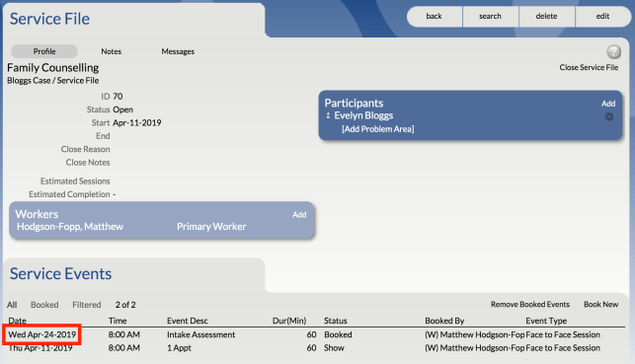This screenshot has height=364, width=635.
Task: Book a new service event
Action: [x=600, y=304]
